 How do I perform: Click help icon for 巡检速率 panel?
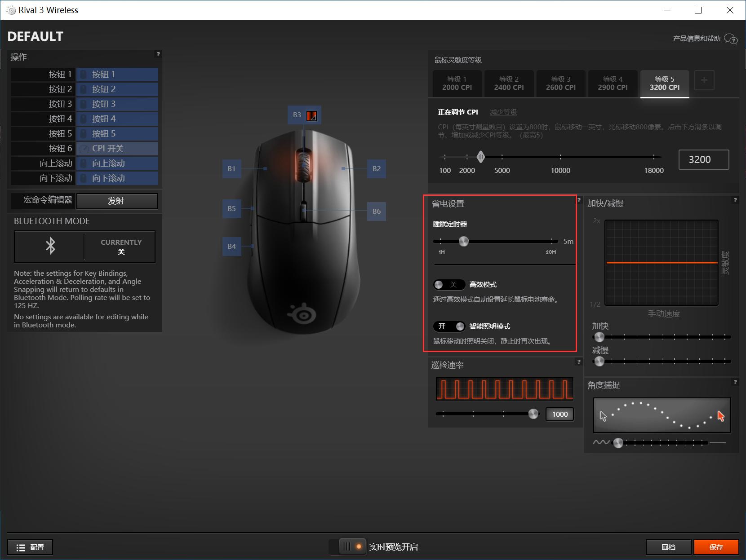pos(579,362)
